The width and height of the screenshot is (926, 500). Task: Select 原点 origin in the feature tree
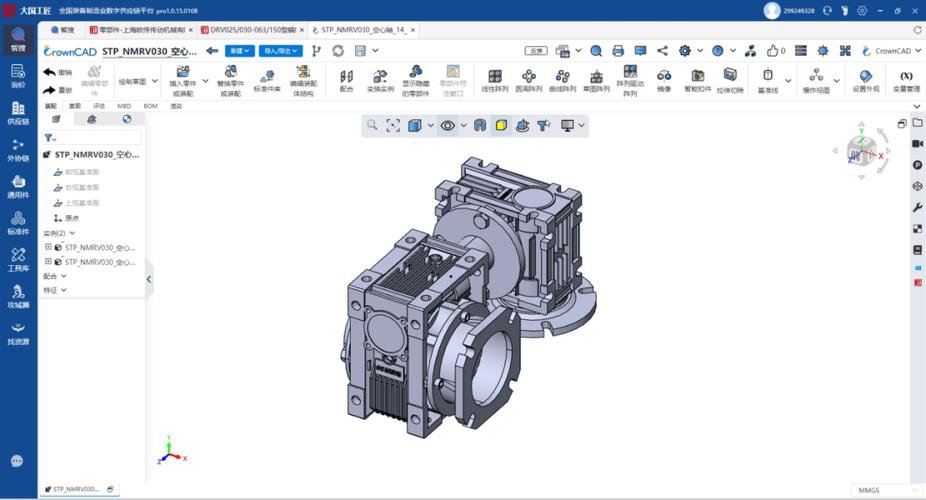pyautogui.click(x=66, y=218)
